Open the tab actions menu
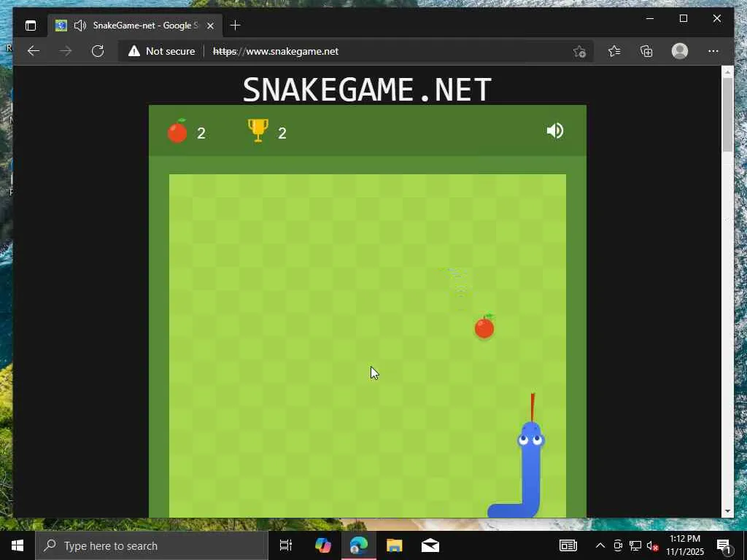 [x=31, y=26]
